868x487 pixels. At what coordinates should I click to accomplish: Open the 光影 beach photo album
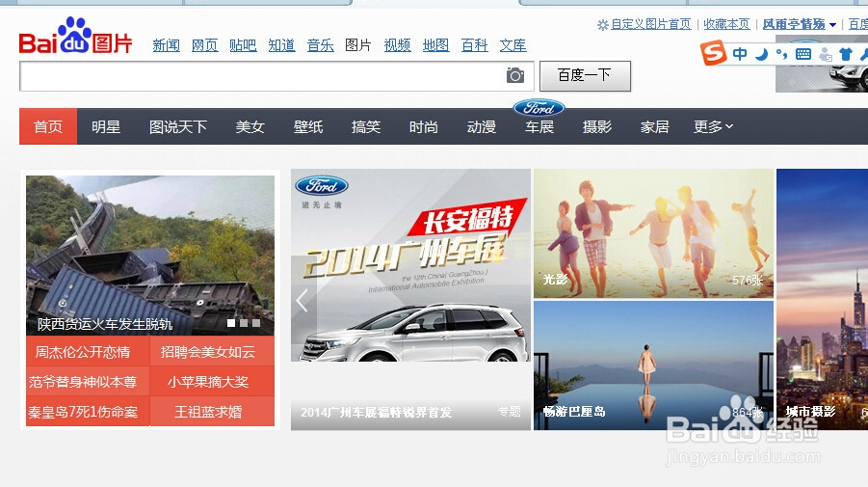[653, 233]
